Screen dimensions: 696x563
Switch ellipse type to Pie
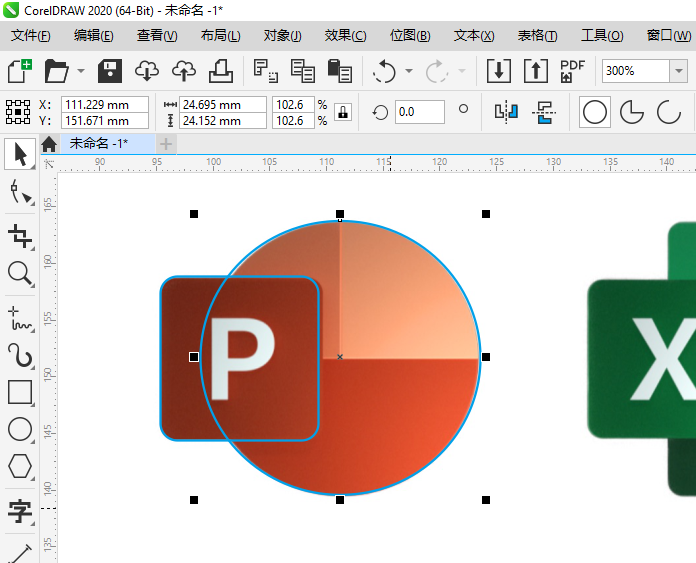coord(632,111)
